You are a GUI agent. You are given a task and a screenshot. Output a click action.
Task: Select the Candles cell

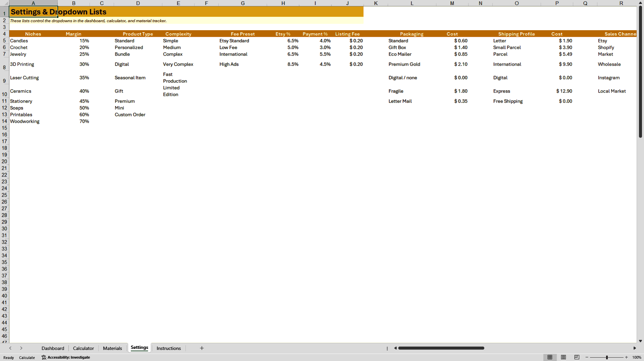point(33,41)
